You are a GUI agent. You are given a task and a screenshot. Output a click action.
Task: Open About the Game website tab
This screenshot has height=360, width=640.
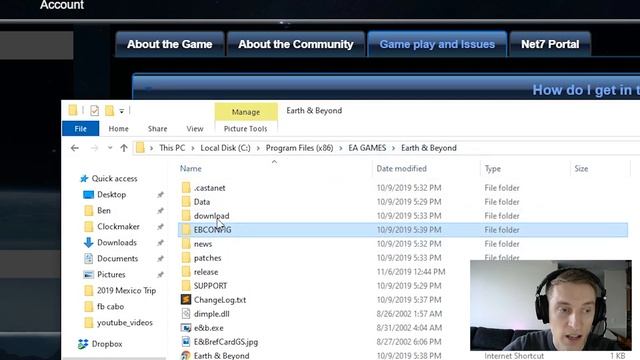[x=170, y=44]
